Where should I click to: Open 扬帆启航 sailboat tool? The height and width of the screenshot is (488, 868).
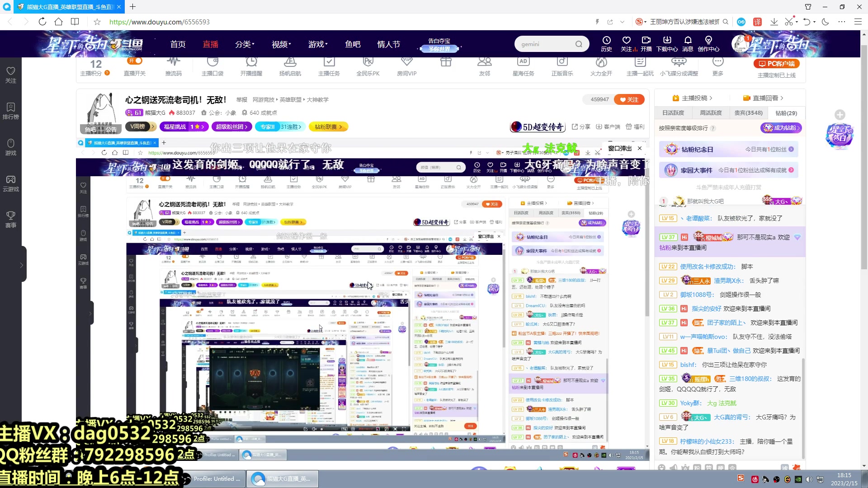click(290, 66)
